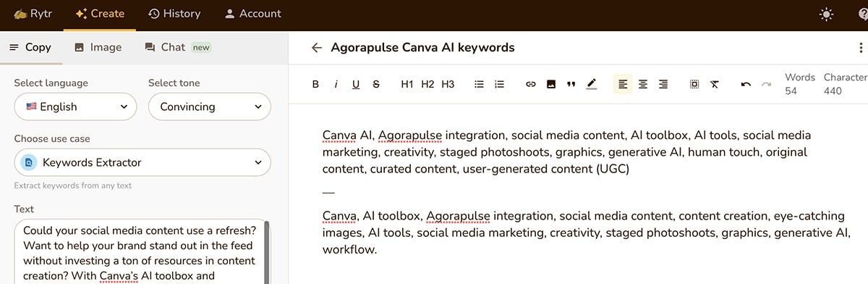Switch to the Image tab

pos(98,47)
